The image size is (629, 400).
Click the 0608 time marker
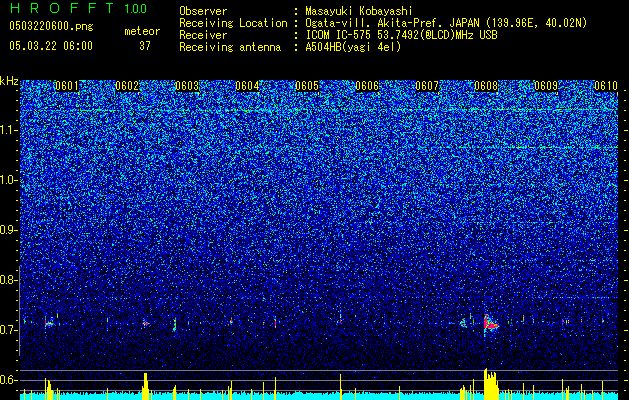[x=486, y=86]
